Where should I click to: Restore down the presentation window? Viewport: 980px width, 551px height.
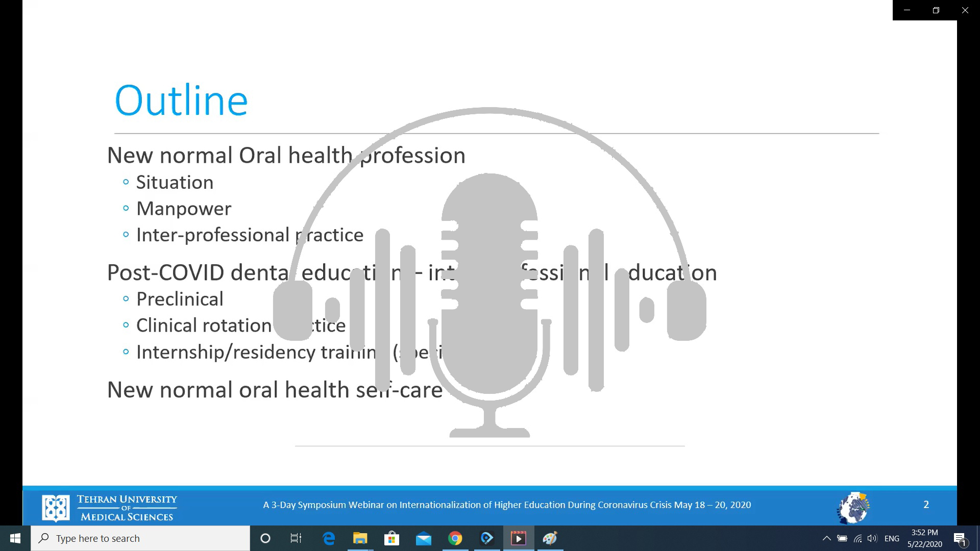click(936, 10)
